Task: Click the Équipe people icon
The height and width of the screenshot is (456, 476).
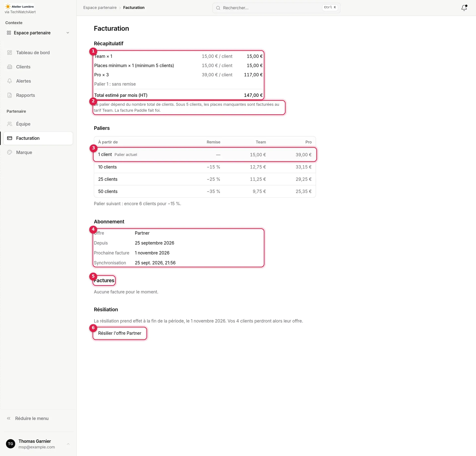Action: tap(10, 124)
